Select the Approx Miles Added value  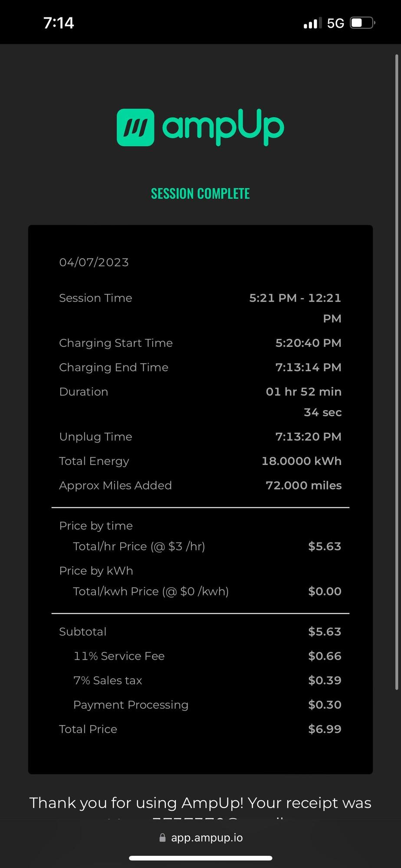point(303,485)
